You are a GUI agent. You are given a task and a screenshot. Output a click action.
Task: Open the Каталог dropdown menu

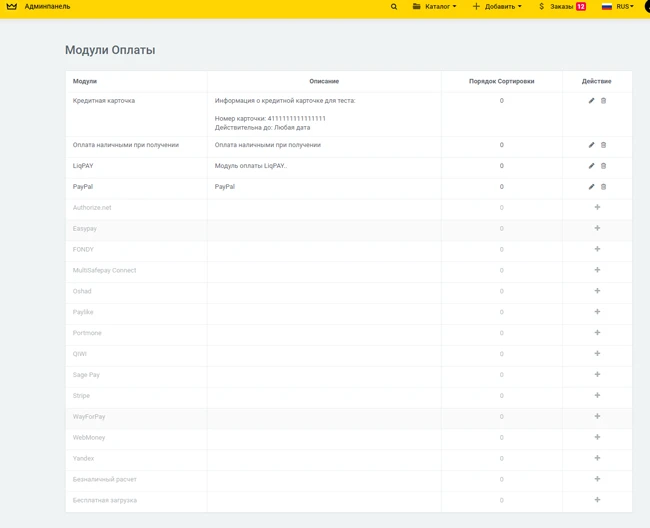pos(435,7)
